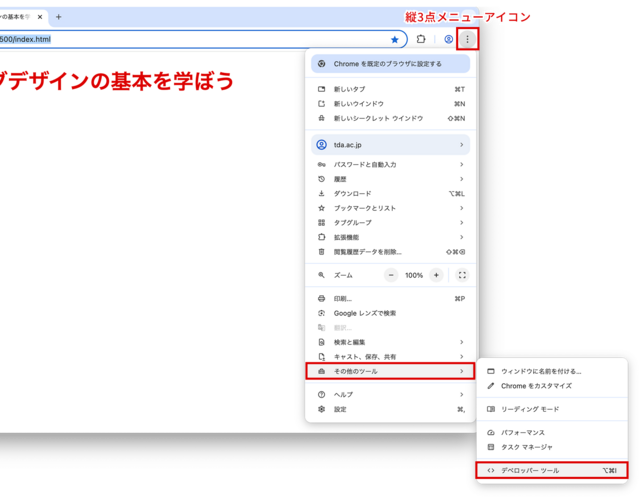640x498 pixels.
Task: Expand タブグループ submenu
Action: [391, 223]
